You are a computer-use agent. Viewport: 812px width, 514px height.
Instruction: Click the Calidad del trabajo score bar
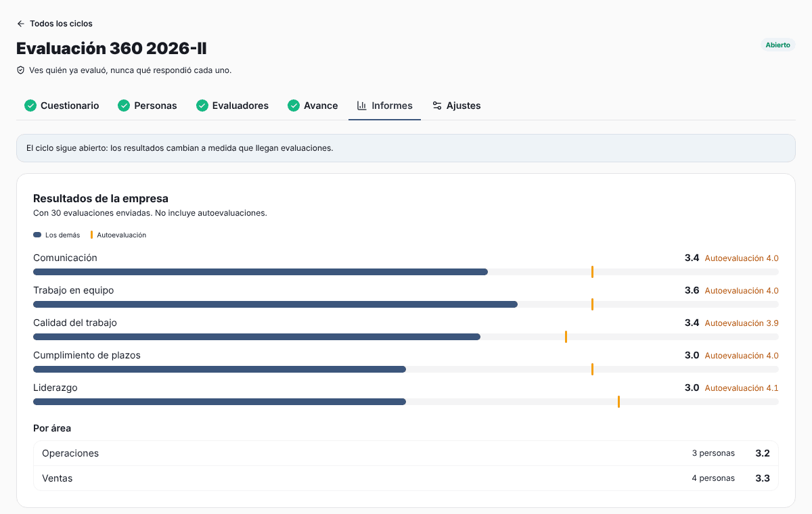pos(406,337)
